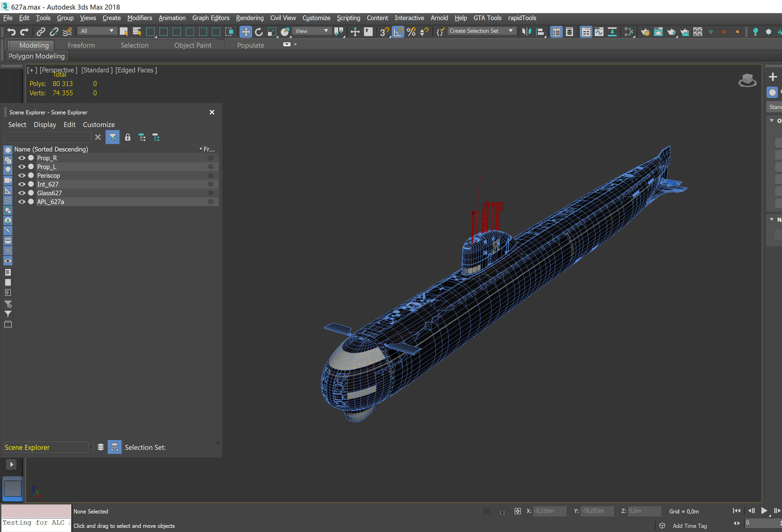Open the viewport Standard shading menu
This screenshot has width=782, height=532.
(97, 70)
